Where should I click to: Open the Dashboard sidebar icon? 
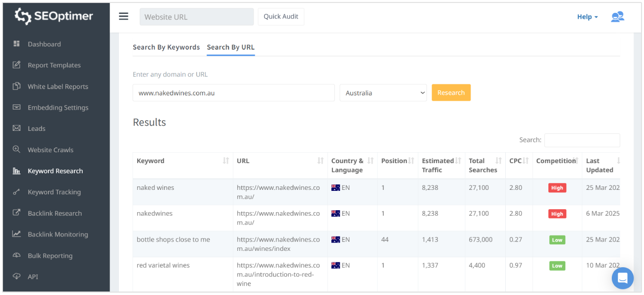click(x=16, y=44)
